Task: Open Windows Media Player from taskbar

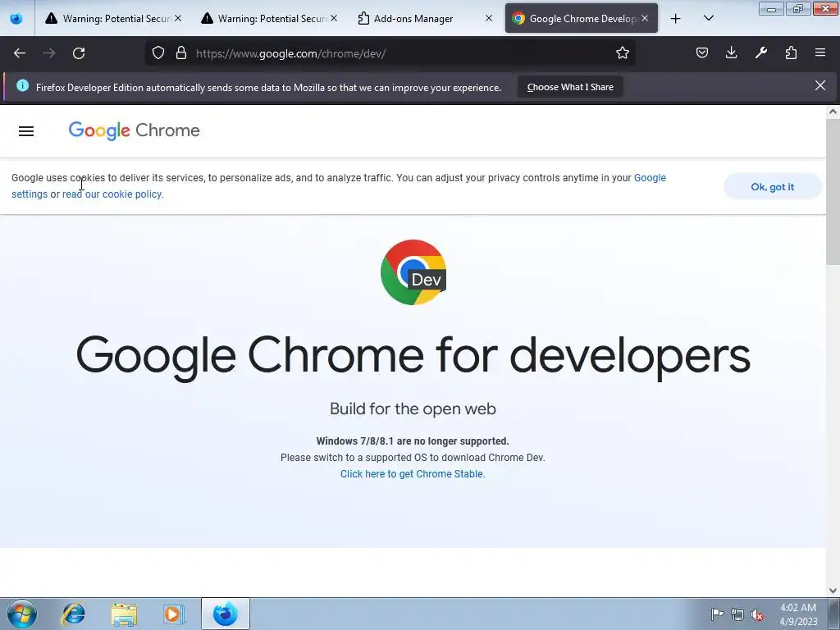Action: 174,614
